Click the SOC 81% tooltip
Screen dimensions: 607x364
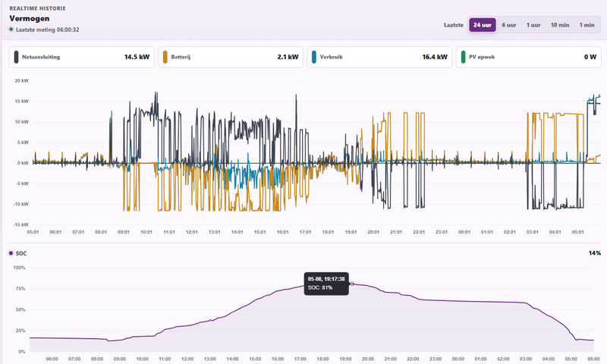(x=326, y=284)
